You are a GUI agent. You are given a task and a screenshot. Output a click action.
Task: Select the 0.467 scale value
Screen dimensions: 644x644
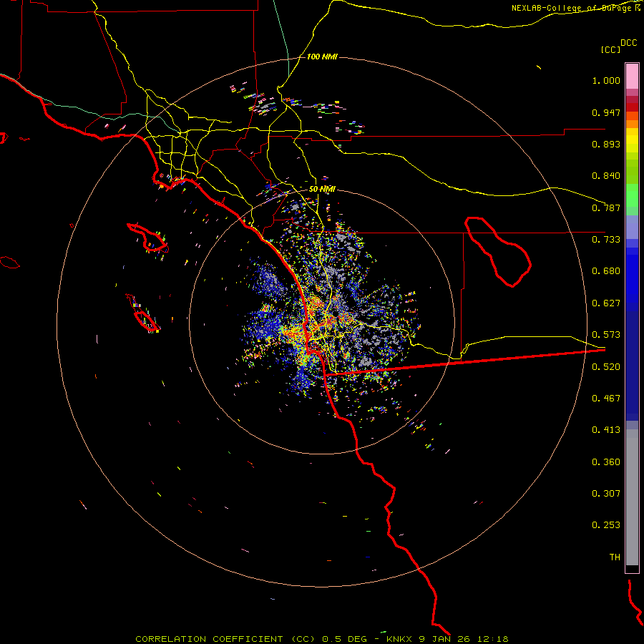click(606, 399)
